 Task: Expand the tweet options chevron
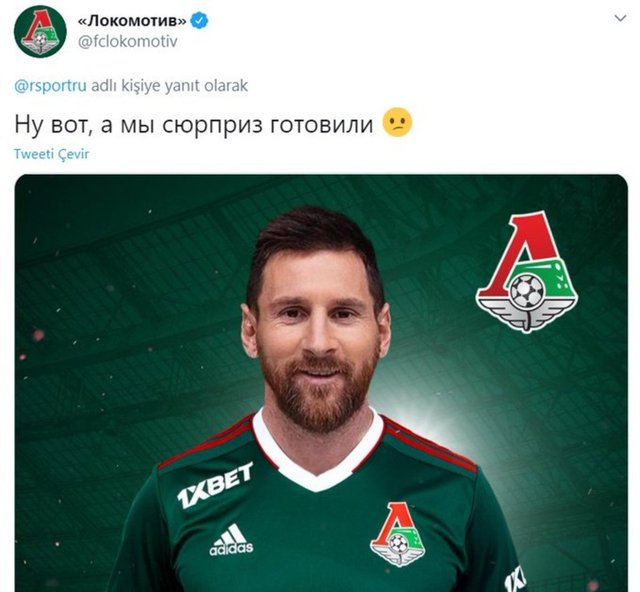point(620,18)
